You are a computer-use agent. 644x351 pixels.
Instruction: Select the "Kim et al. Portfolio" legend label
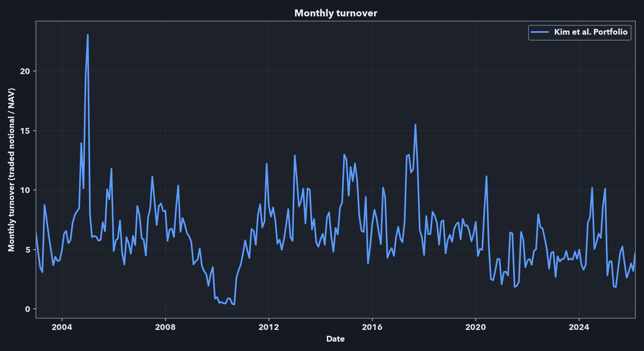click(591, 32)
